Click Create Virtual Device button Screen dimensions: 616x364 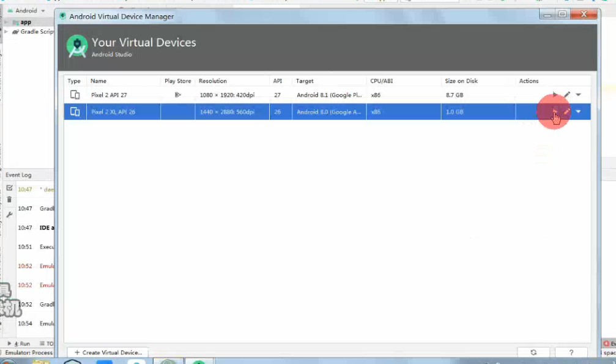(108, 352)
